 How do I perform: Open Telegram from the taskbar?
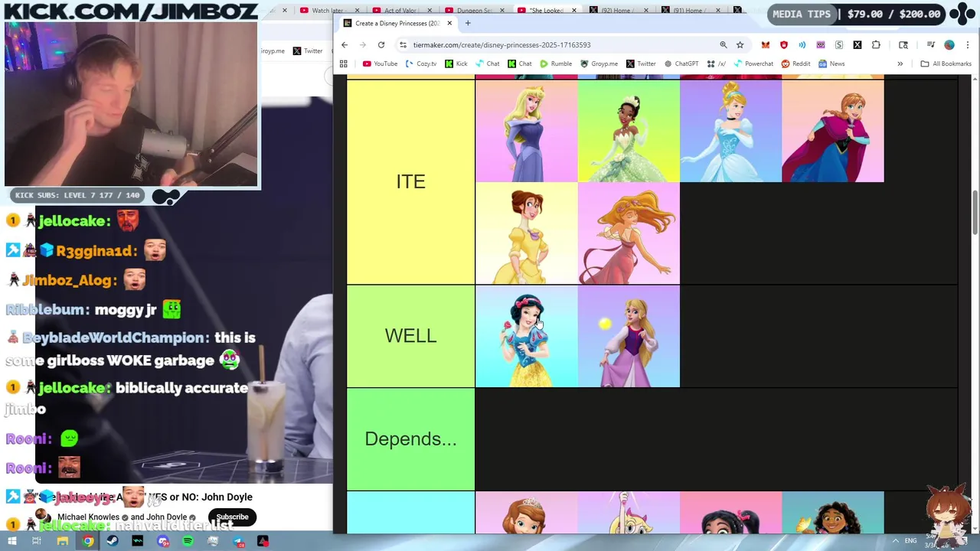[x=238, y=542]
